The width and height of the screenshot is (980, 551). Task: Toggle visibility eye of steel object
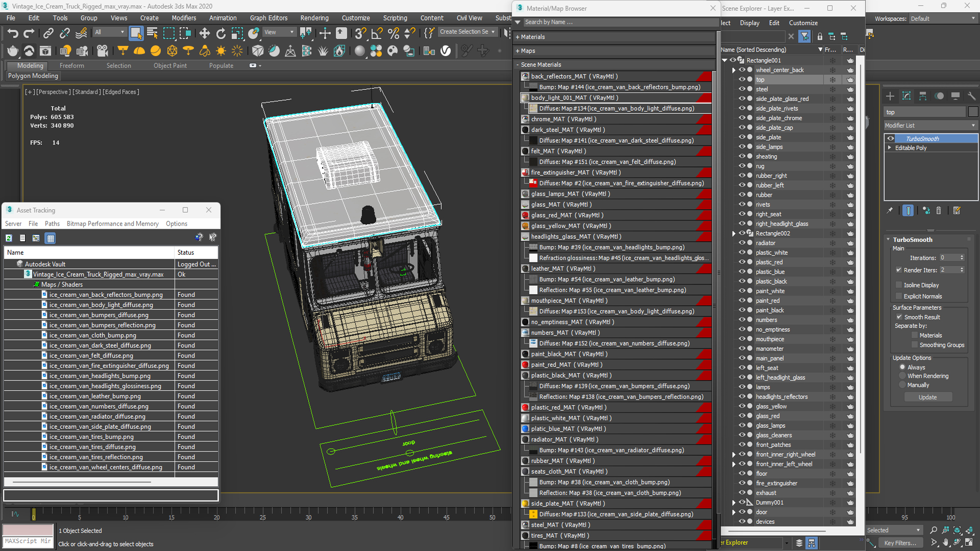[742, 89]
